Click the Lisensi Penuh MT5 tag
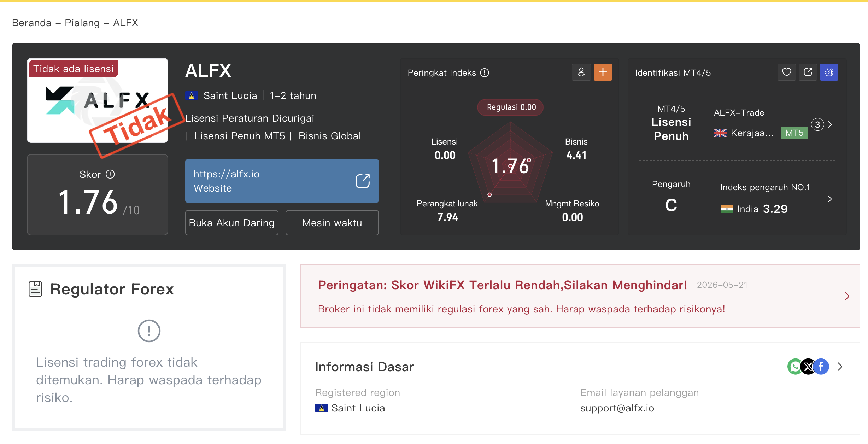 [240, 136]
